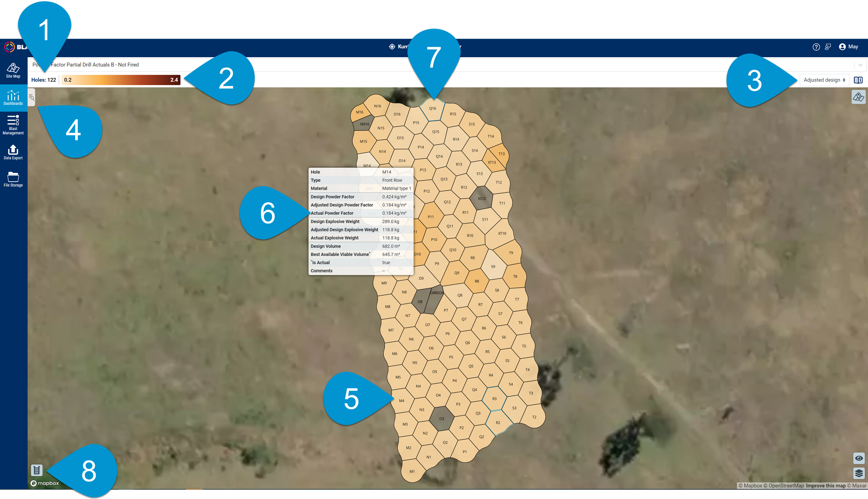This screenshot has height=499, width=868.
Task: Open the Dashboards sidebar item
Action: [x=13, y=98]
